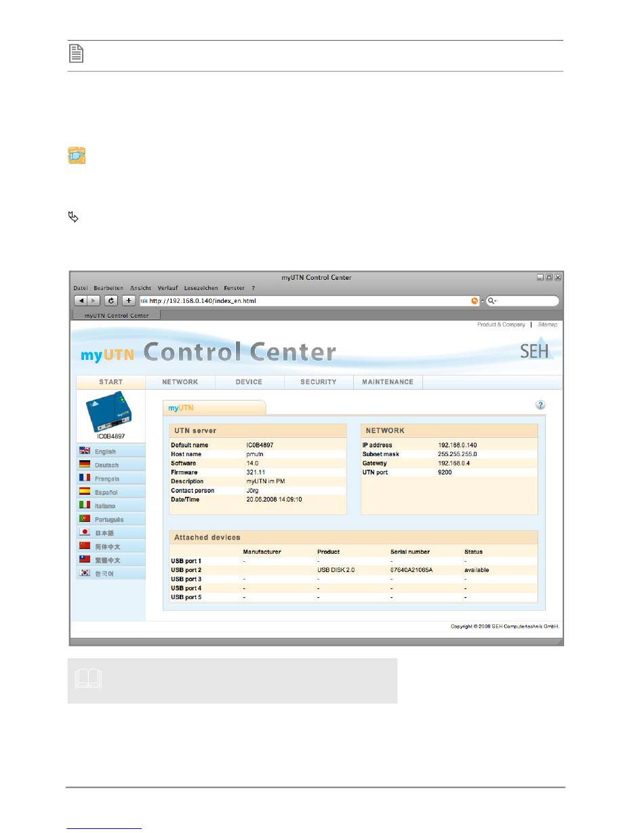Screen dimensions: 644x833
Task: Click the host name value pmutn
Action: tap(255, 454)
